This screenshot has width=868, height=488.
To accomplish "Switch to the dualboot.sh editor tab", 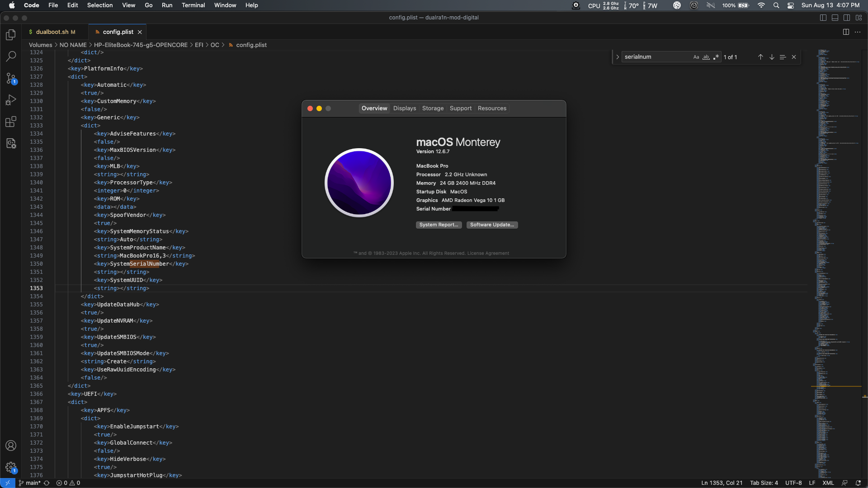I will point(52,32).
